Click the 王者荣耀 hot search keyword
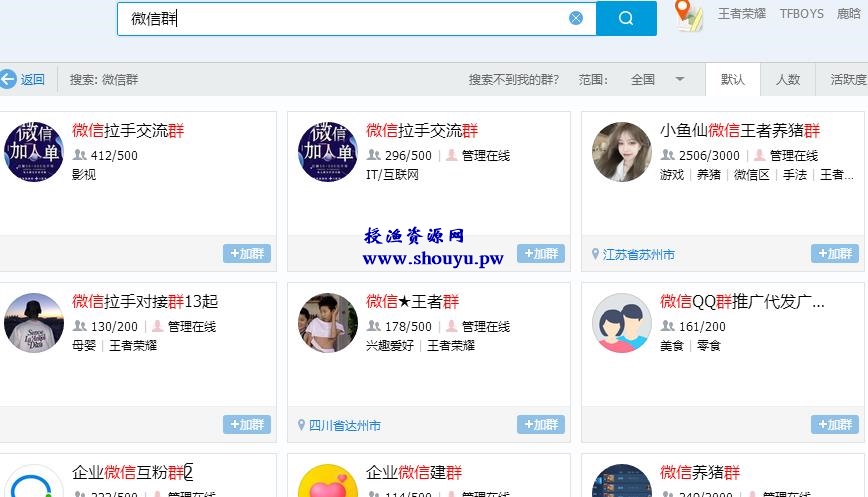The height and width of the screenshot is (497, 868). (742, 13)
